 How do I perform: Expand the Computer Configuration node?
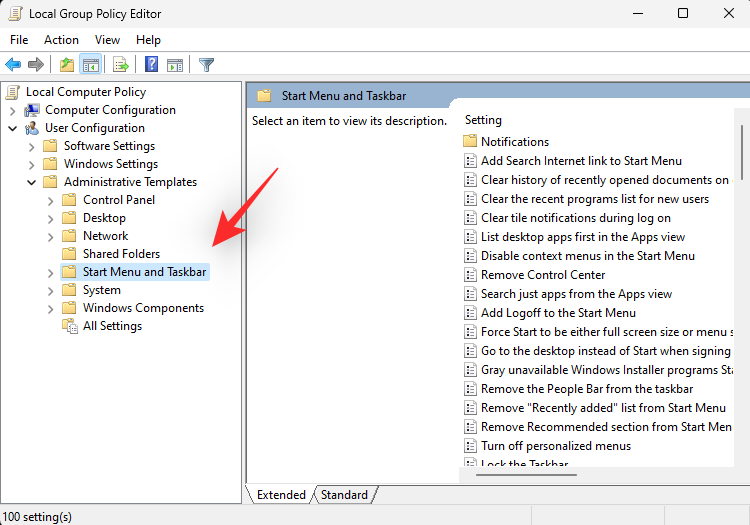pos(13,111)
